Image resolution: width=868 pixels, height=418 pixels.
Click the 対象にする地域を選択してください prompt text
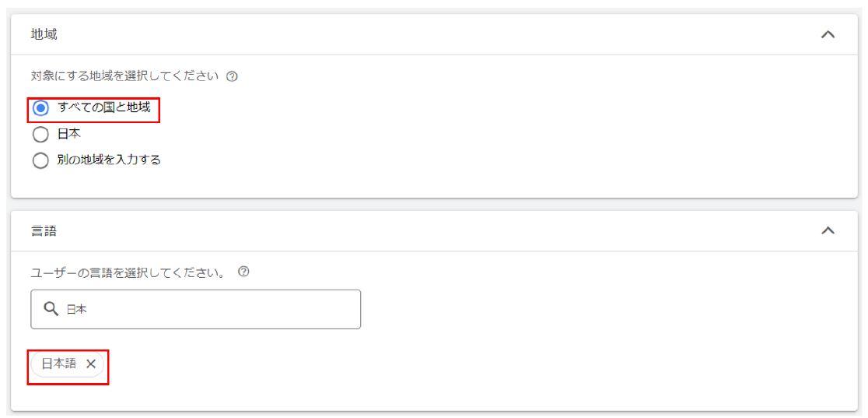[x=126, y=76]
